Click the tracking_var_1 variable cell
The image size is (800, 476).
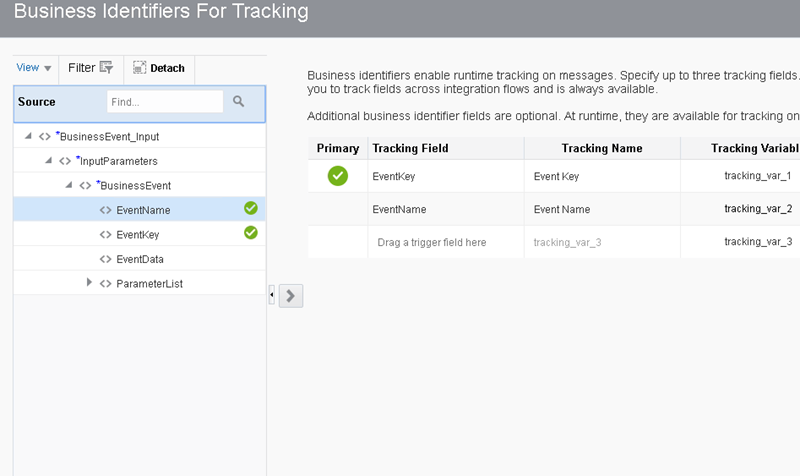tap(758, 176)
